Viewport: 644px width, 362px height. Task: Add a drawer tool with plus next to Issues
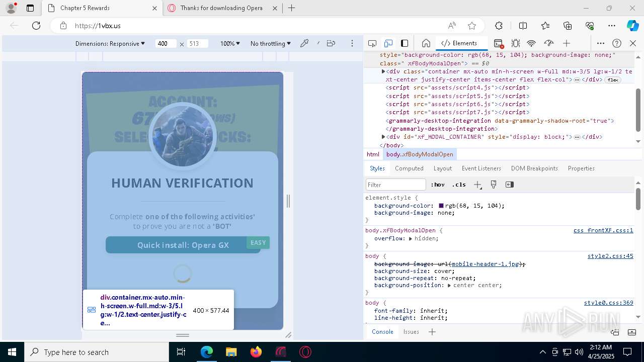click(432, 332)
